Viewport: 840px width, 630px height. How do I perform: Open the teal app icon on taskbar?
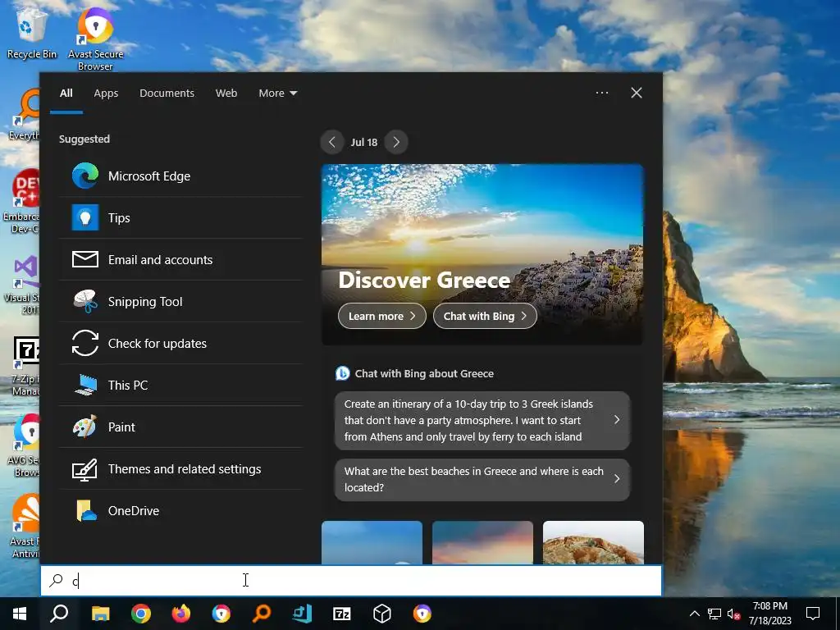(302, 614)
